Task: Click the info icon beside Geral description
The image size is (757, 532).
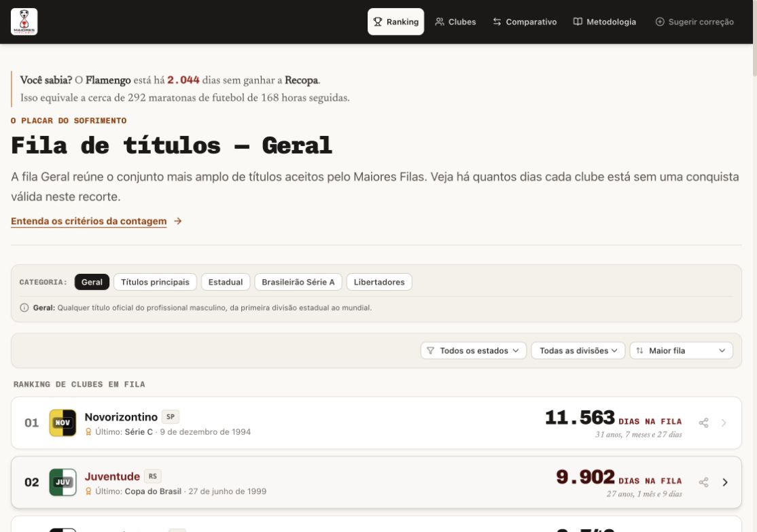Action: (24, 308)
